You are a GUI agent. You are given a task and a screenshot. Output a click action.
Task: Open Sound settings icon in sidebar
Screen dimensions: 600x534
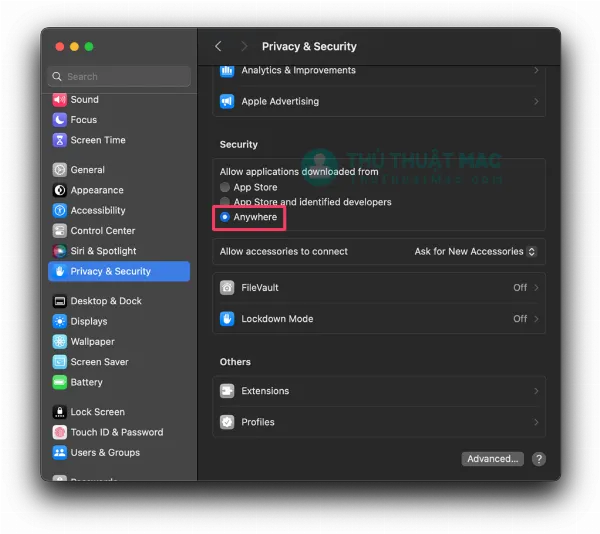pos(59,99)
